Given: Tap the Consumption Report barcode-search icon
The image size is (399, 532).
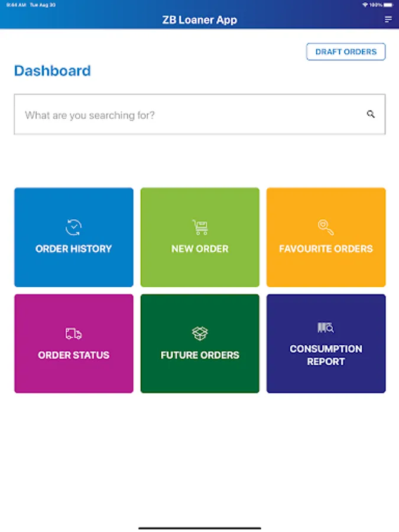Looking at the screenshot, I should (x=326, y=327).
